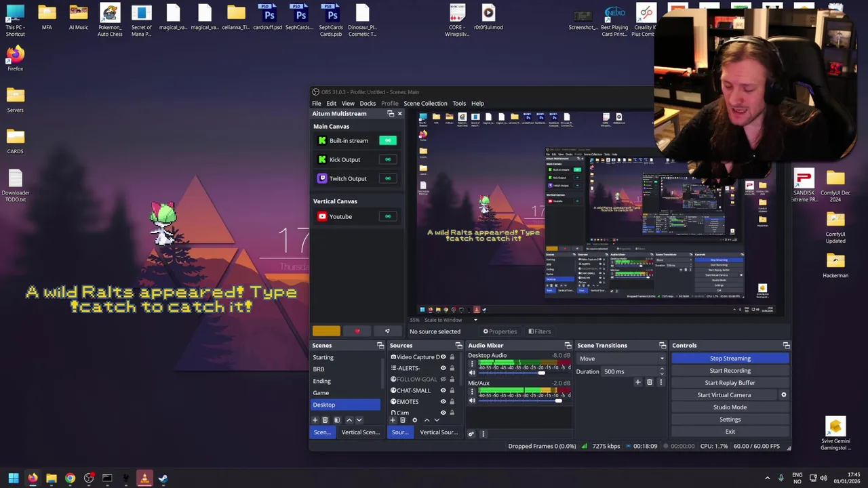Switch to the Vertical Scenes tab
This screenshot has width=868, height=488.
pos(360,432)
